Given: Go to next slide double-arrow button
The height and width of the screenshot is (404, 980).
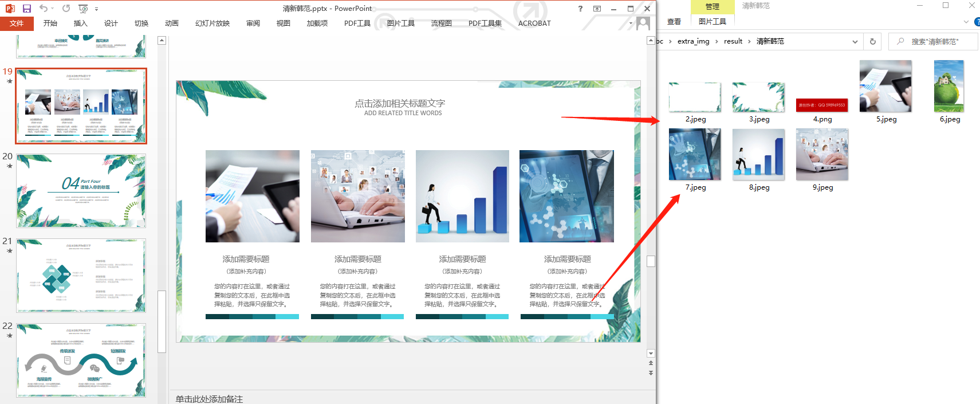Looking at the screenshot, I should point(651,372).
